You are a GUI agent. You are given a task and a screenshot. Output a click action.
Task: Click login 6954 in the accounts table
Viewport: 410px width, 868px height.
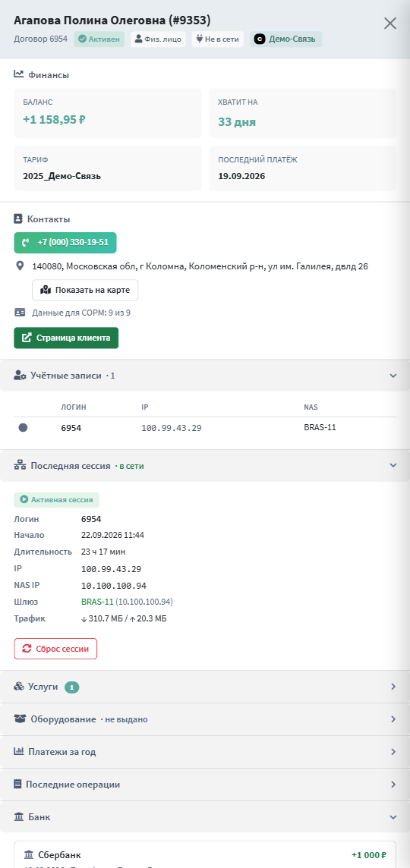click(71, 428)
